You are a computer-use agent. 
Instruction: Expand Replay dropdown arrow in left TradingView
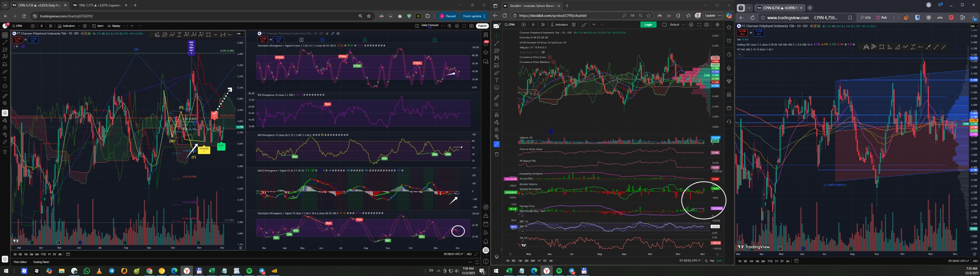point(124,26)
